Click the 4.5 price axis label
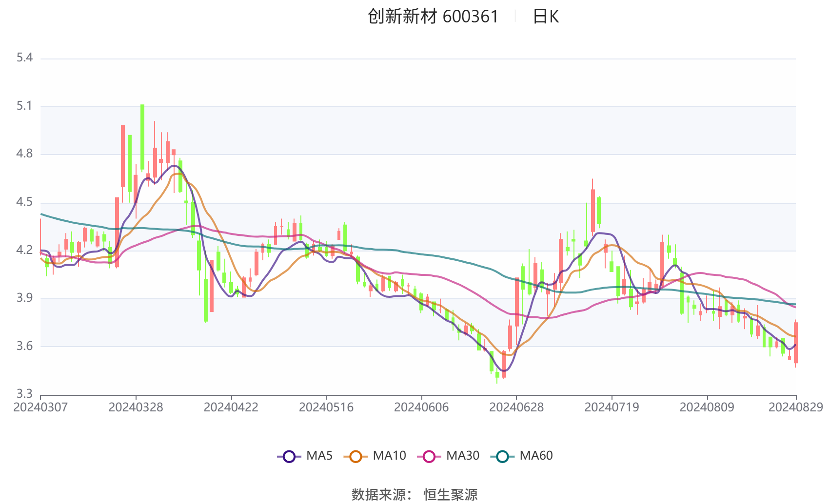 24,202
